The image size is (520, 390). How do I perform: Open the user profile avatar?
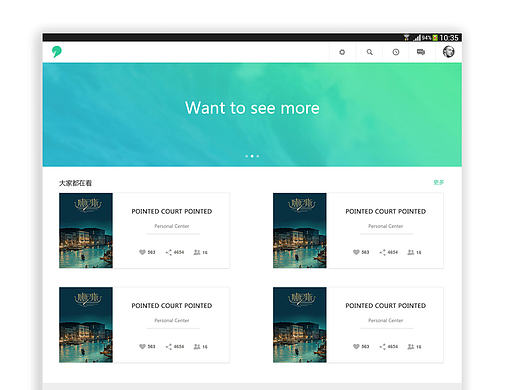[x=448, y=52]
